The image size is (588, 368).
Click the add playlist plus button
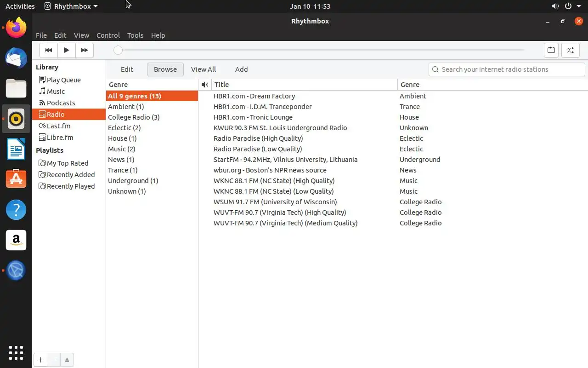pos(40,360)
